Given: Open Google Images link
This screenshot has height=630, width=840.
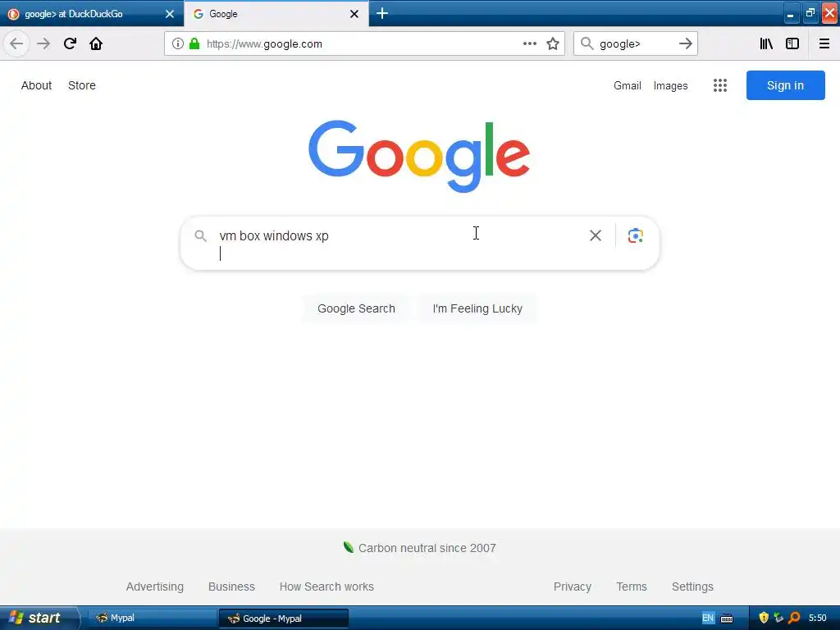Looking at the screenshot, I should (671, 85).
